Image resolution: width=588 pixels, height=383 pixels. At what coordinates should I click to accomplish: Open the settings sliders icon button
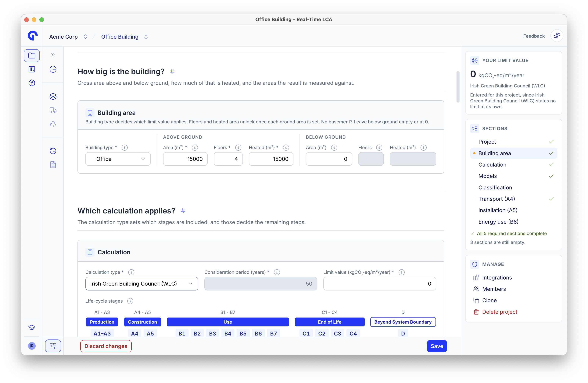(x=53, y=346)
